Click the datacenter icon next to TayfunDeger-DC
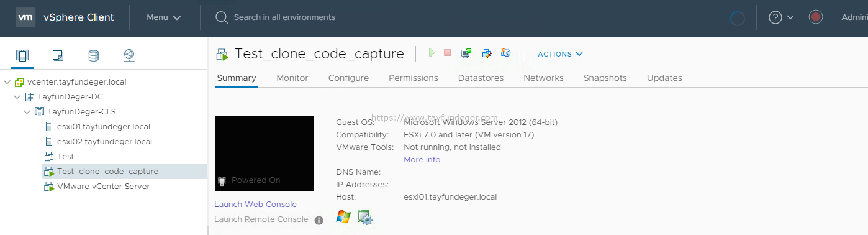This screenshot has height=235, width=868. [x=30, y=97]
